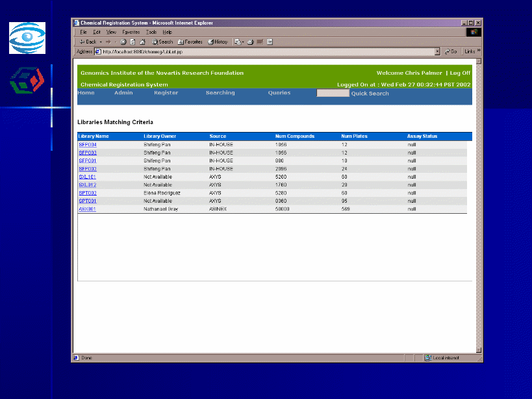Click the Home icon in browser toolbar
Screen dimensions: 532x399
coord(142,42)
